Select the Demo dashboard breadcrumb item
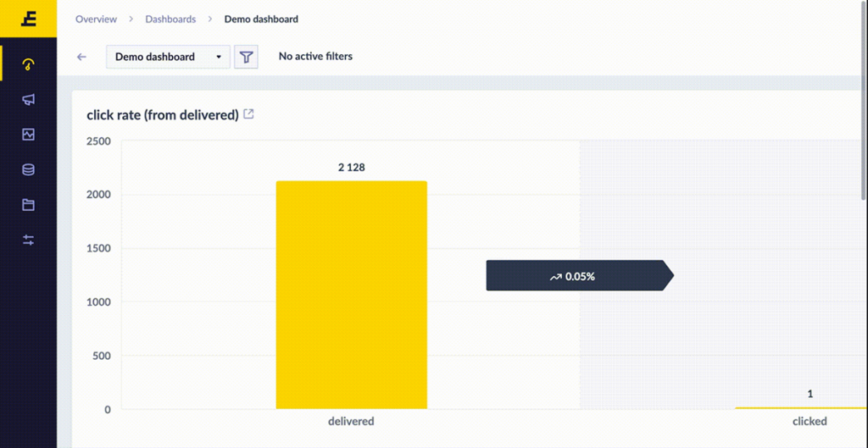The width and height of the screenshot is (868, 448). 261,19
